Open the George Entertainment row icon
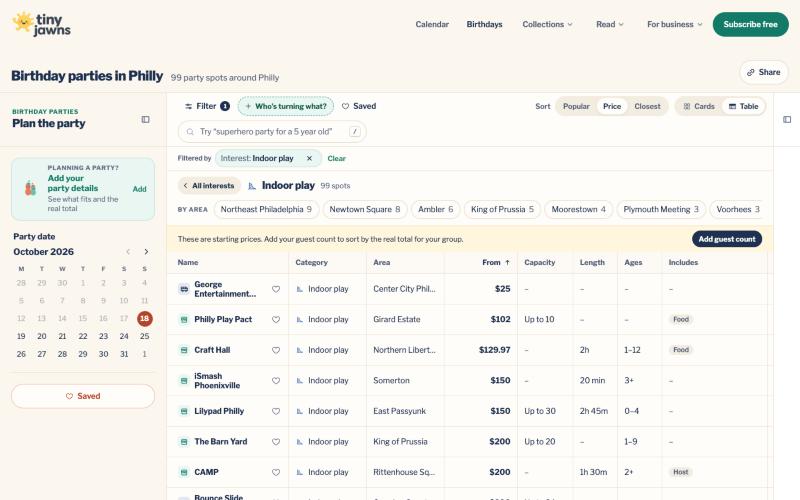The height and width of the screenshot is (500, 800). 184,289
